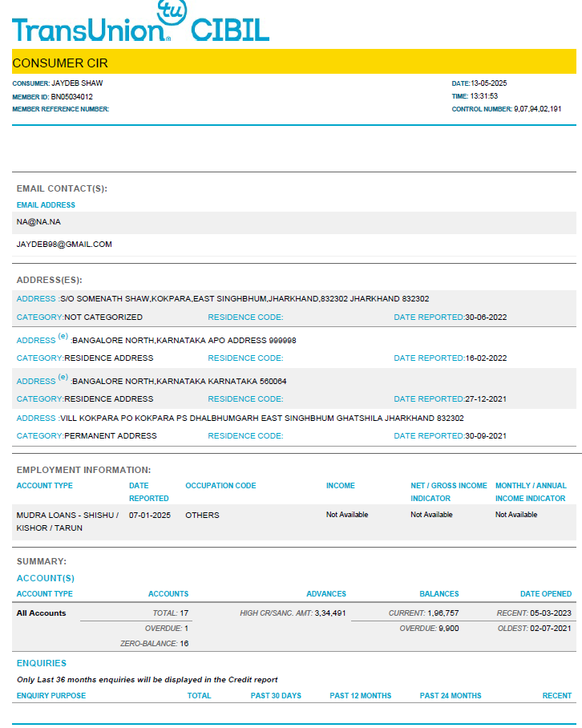Click the circular 'tu' emblem in logo
This screenshot has height=728, width=582.
coord(172,11)
